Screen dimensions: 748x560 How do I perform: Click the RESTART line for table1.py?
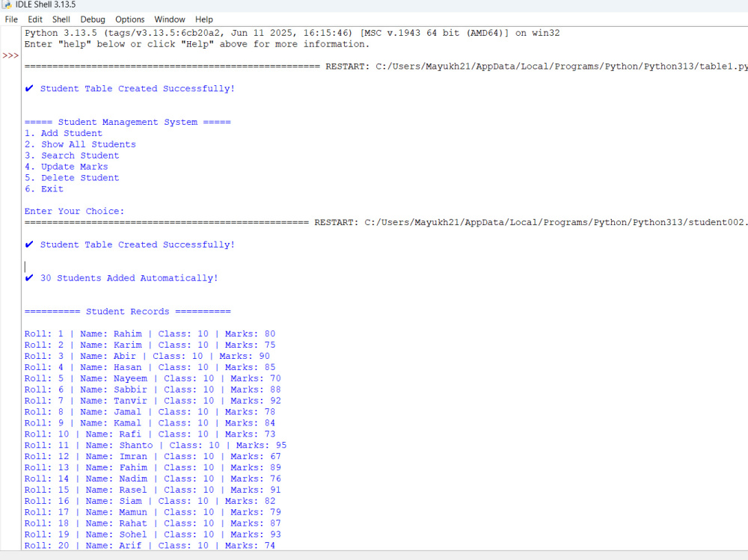pos(386,67)
